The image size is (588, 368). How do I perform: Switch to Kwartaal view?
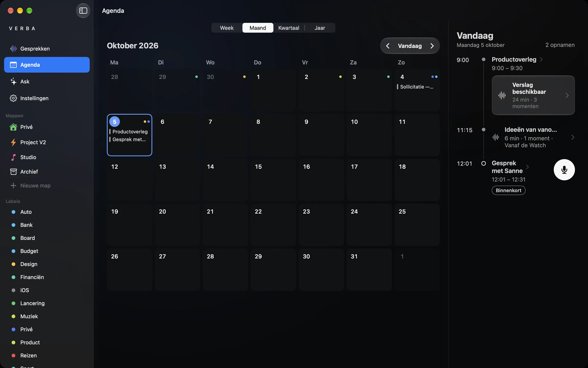(x=289, y=28)
